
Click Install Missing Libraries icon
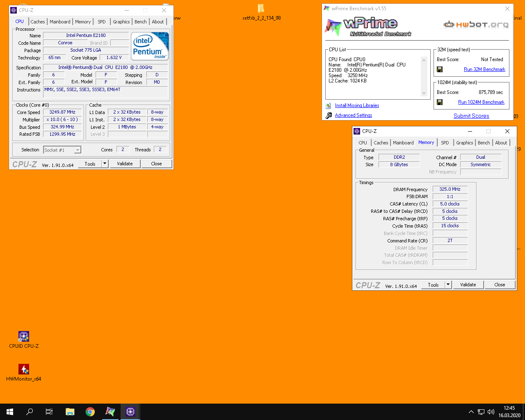coord(329,105)
